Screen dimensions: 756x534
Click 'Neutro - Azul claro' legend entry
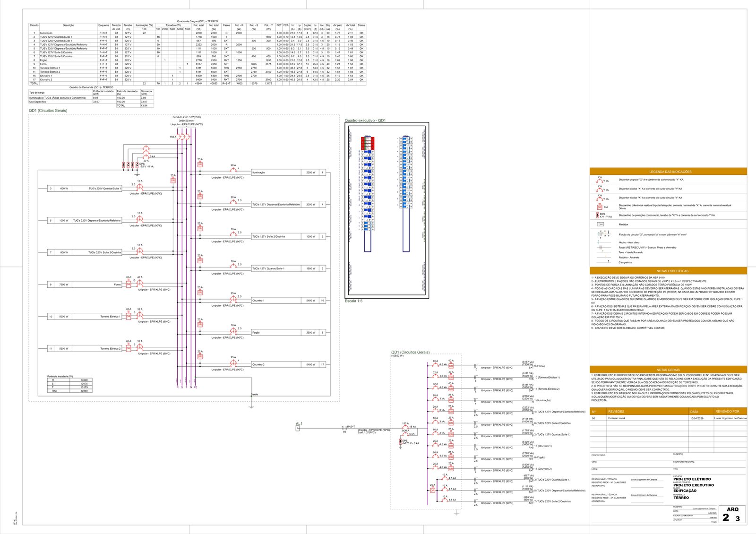(x=629, y=242)
